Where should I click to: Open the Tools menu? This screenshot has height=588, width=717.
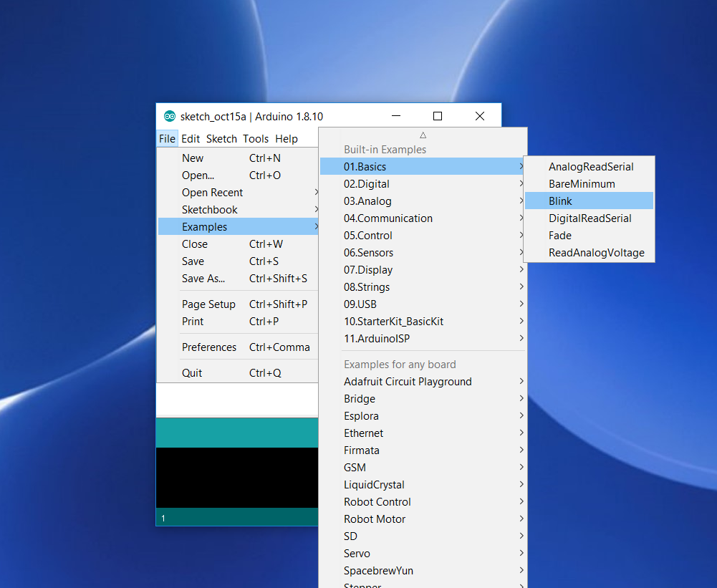[x=256, y=138]
